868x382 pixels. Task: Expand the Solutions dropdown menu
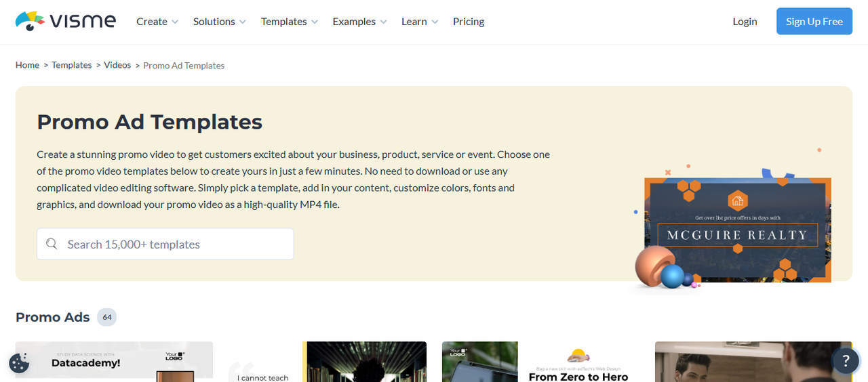[x=219, y=22]
